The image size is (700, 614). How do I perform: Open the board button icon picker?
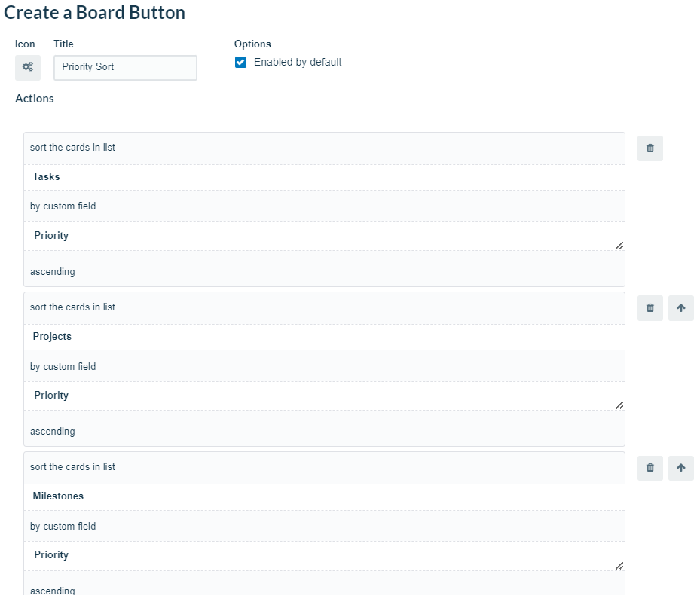coord(27,67)
